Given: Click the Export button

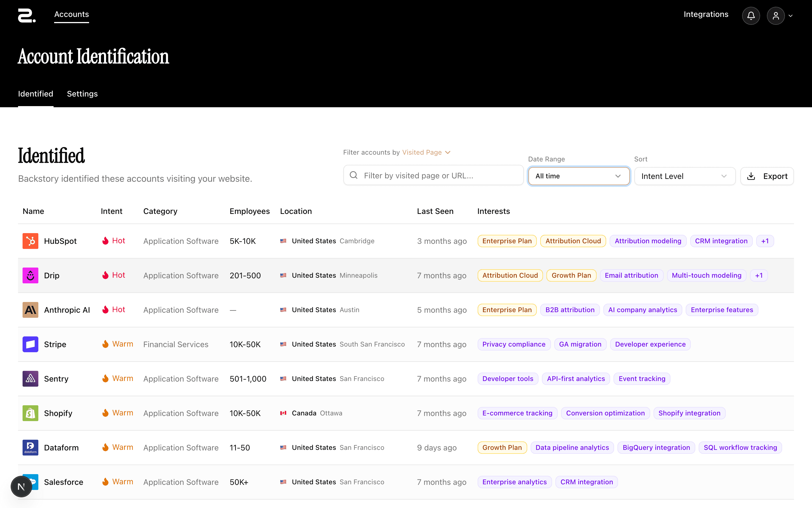Looking at the screenshot, I should tap(767, 176).
